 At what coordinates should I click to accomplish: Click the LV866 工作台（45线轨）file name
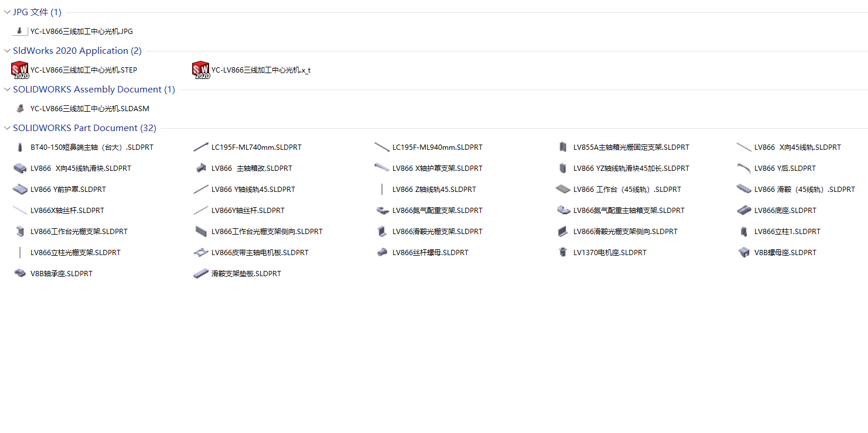pos(626,189)
